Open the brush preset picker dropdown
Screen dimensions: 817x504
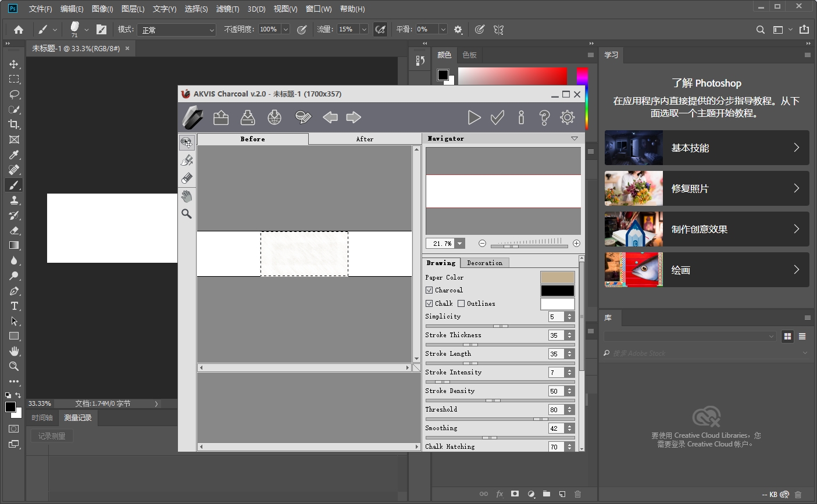click(x=87, y=30)
